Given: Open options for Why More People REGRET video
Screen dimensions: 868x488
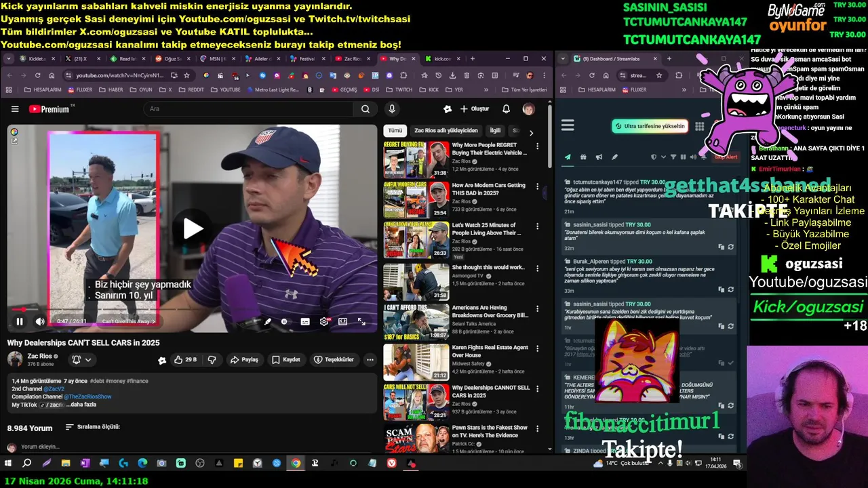Looking at the screenshot, I should (x=537, y=146).
